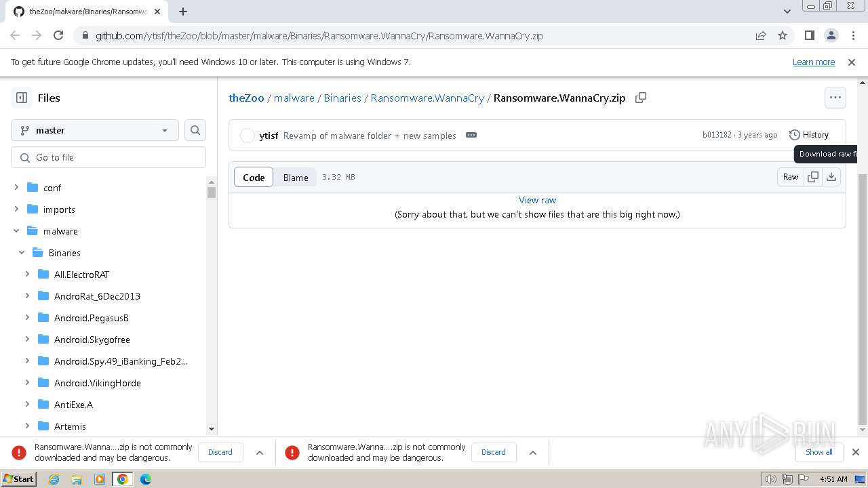The width and height of the screenshot is (868, 488).
Task: Reload the page
Action: click(x=58, y=35)
